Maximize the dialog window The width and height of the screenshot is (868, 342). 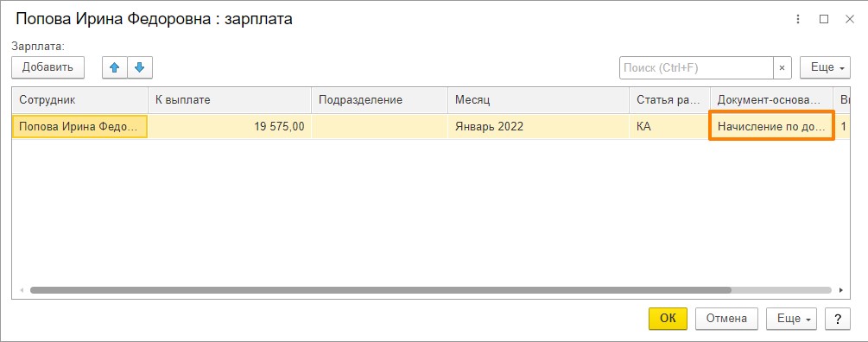pyautogui.click(x=824, y=19)
